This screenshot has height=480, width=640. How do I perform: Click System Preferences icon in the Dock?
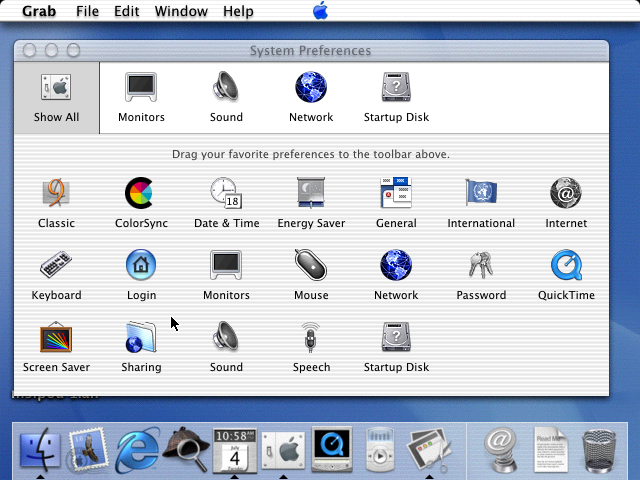(x=283, y=451)
